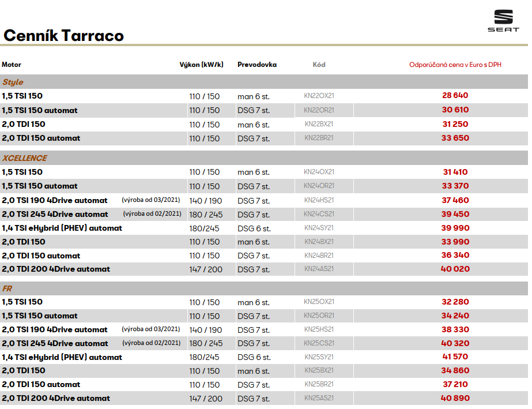Click price 40 020 in XCELLENCE section
This screenshot has width=532, height=409.
455,269
